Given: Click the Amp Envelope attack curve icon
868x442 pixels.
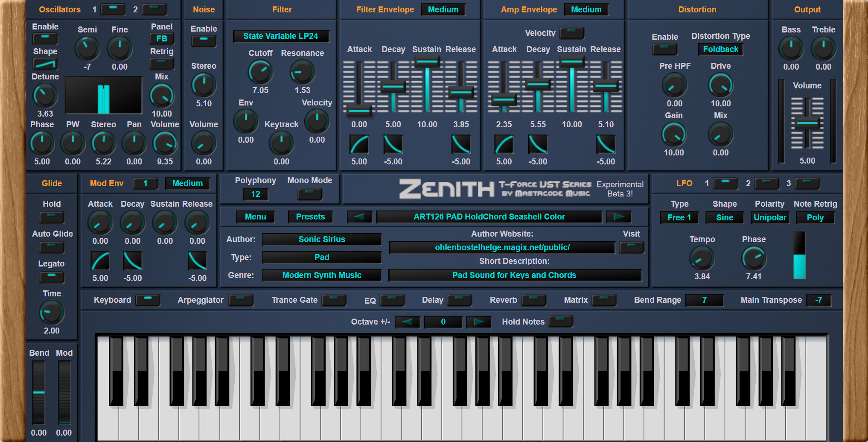Looking at the screenshot, I should point(504,144).
